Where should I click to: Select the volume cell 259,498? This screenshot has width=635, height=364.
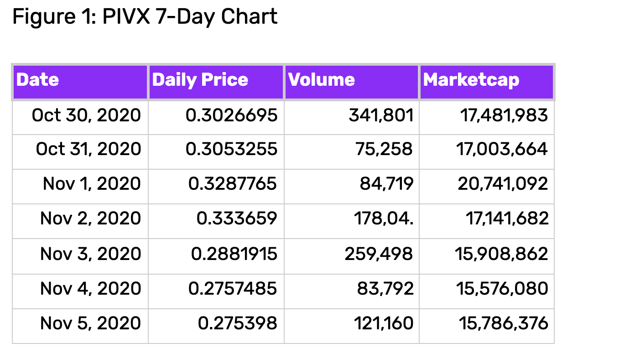pos(352,256)
